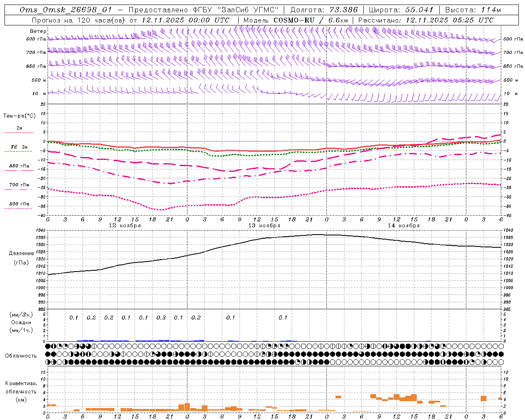
Task: Click the Высота: 114м value
Action: [472, 10]
